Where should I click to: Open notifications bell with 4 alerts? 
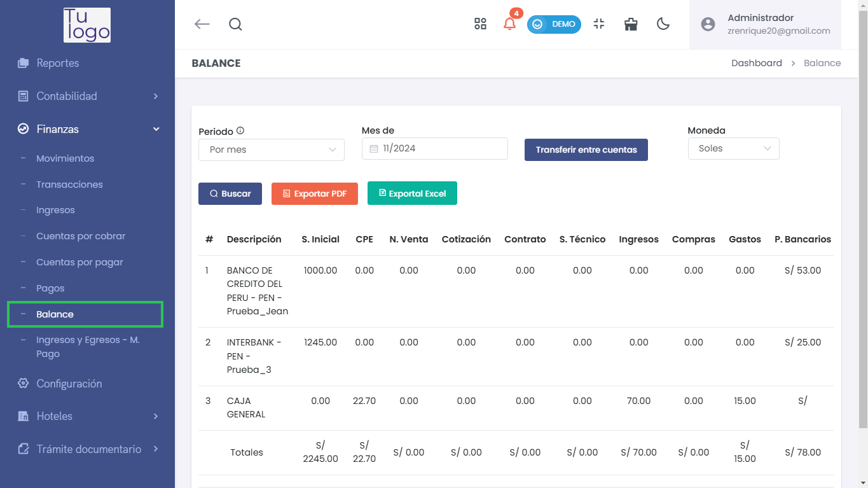click(509, 24)
